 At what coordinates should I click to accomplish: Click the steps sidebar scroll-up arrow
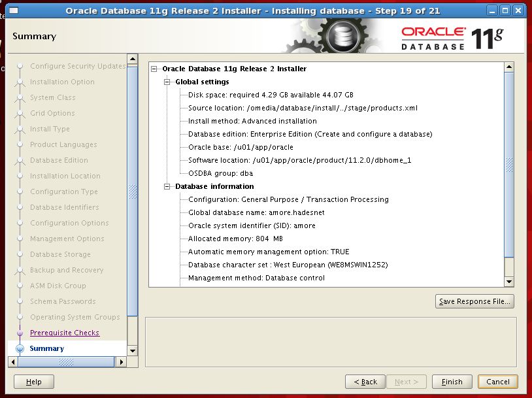(133, 59)
